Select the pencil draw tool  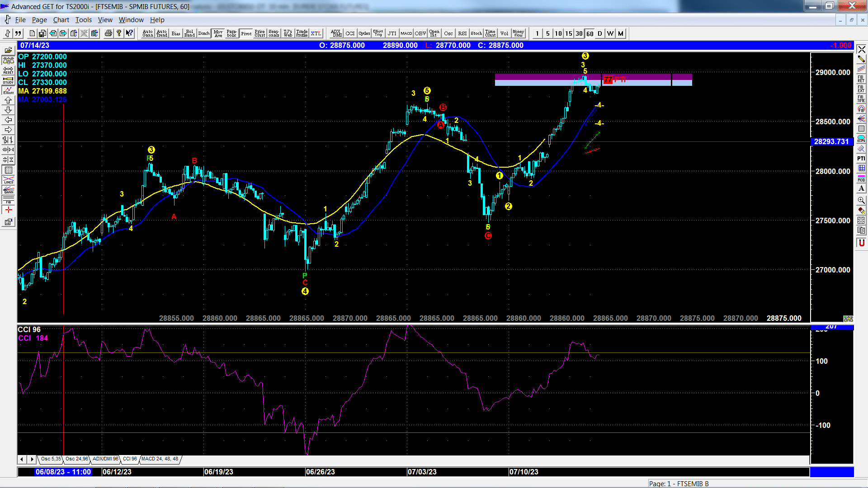coord(861,59)
